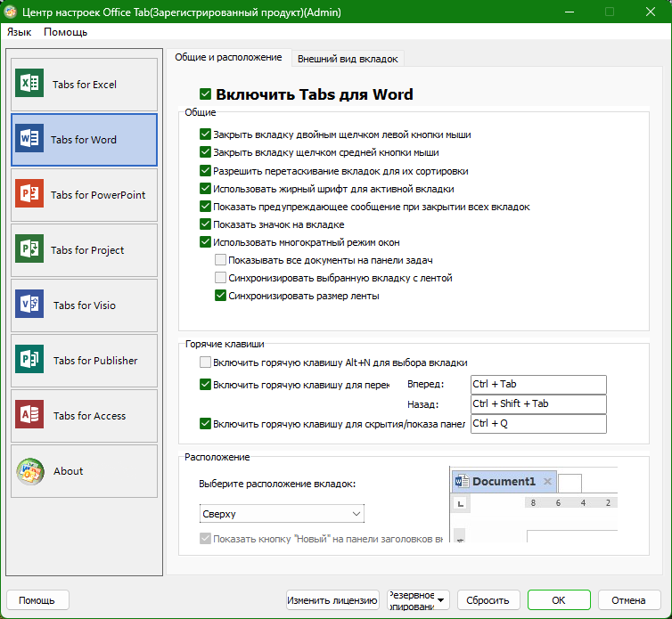Screen dimensions: 672x619
Task: Toggle Использовать многократный режим окон checkbox
Action: (x=205, y=242)
